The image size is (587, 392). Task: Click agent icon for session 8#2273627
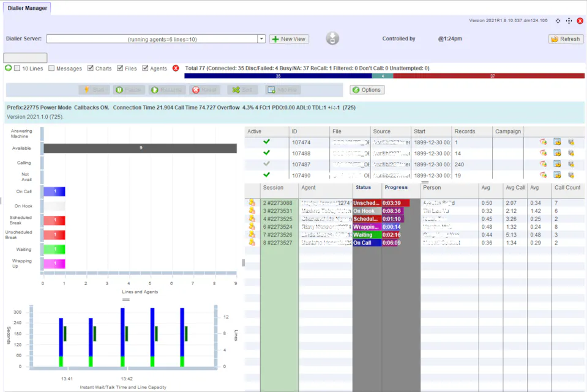click(x=252, y=242)
